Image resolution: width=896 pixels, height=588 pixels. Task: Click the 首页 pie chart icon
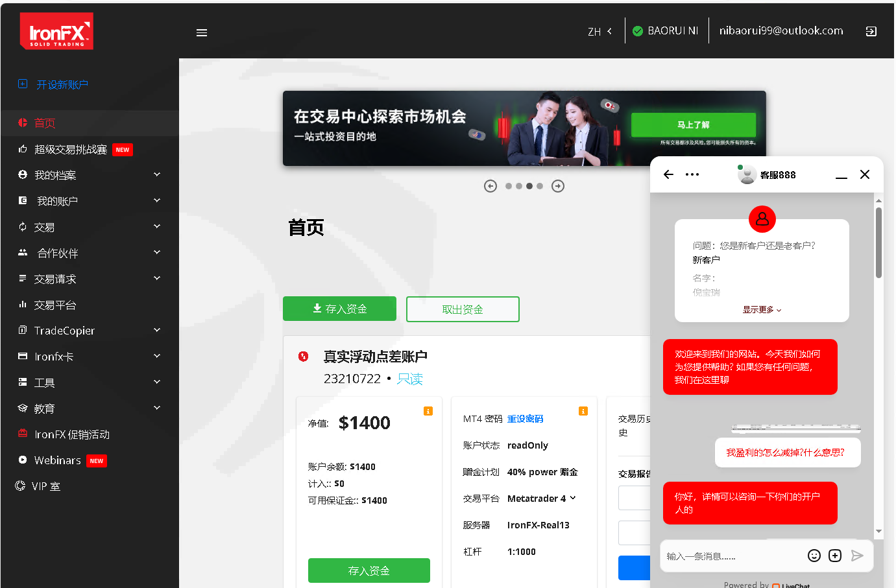[x=23, y=123]
